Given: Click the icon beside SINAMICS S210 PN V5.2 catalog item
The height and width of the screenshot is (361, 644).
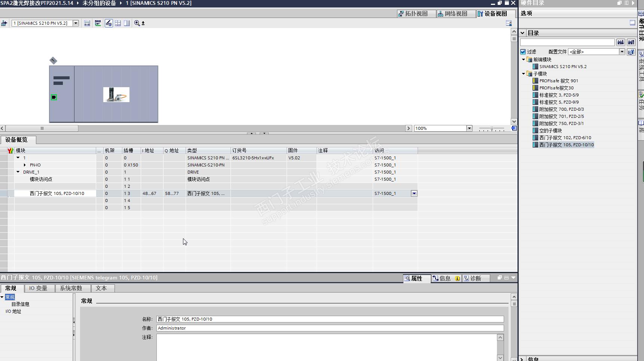Looking at the screenshot, I should coord(535,67).
